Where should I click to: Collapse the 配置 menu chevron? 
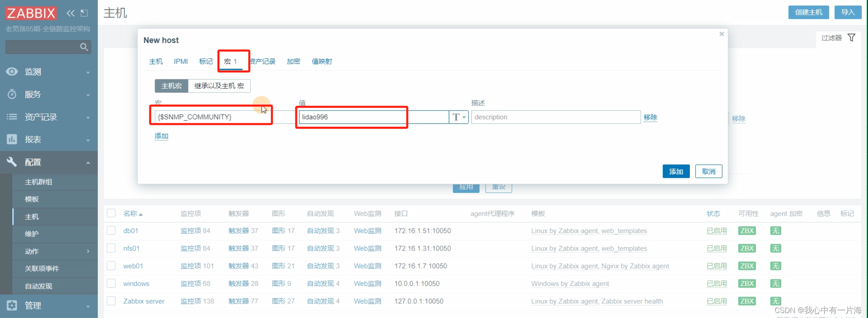(88, 163)
